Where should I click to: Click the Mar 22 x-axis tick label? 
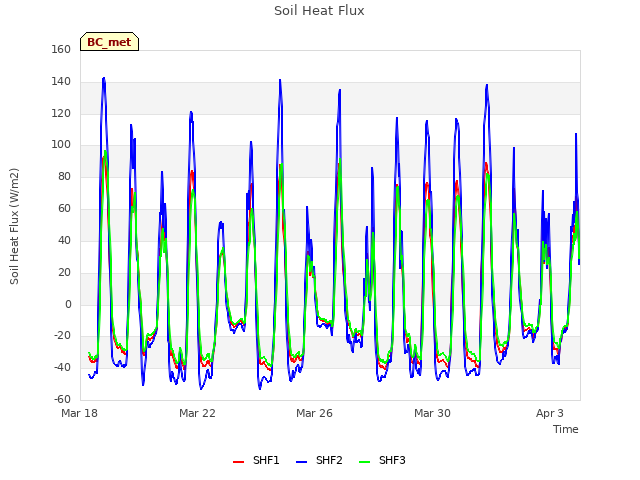197,413
